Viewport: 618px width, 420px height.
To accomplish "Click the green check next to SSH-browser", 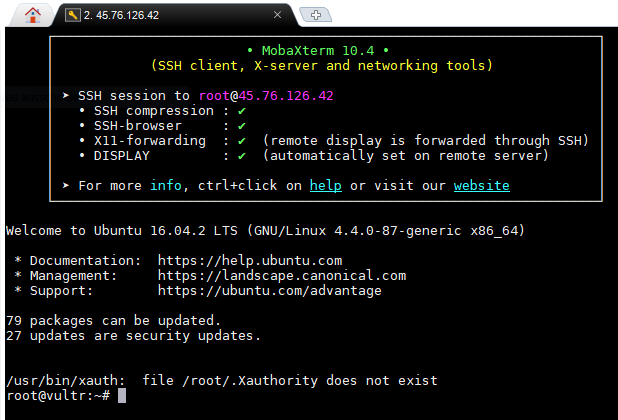I will pos(242,126).
